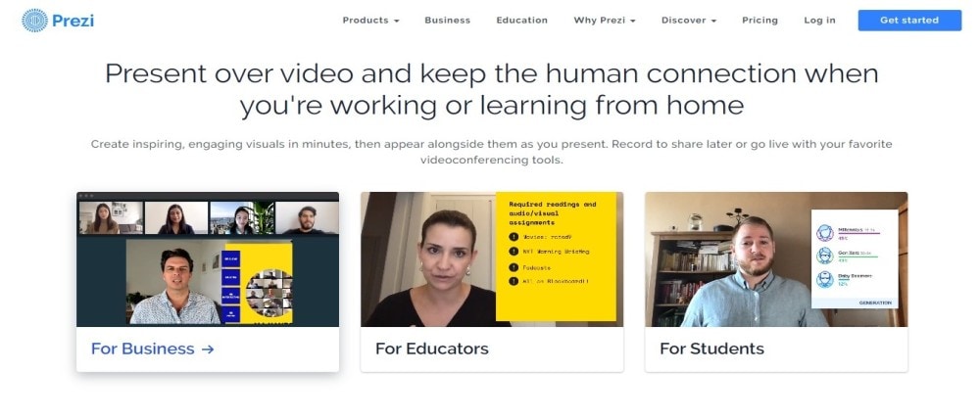Viewport: 980px width, 420px height.
Task: Click the Log in link
Action: click(x=819, y=21)
